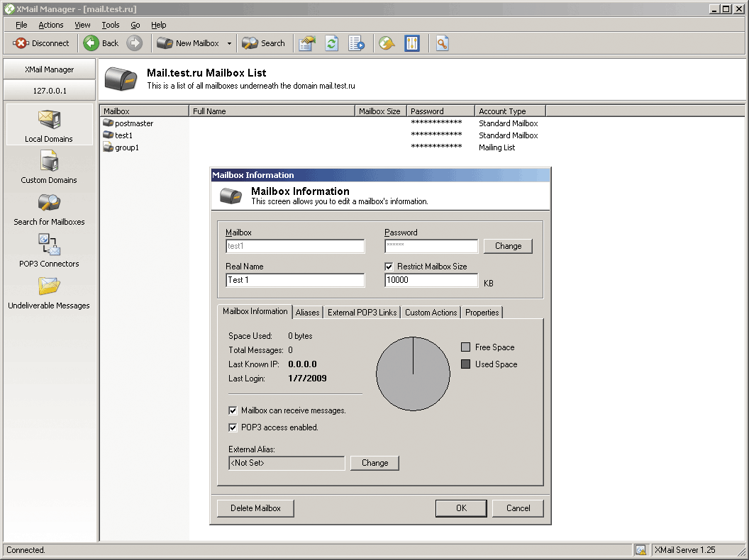The image size is (749, 560).
Task: Open the Go menu
Action: [135, 25]
